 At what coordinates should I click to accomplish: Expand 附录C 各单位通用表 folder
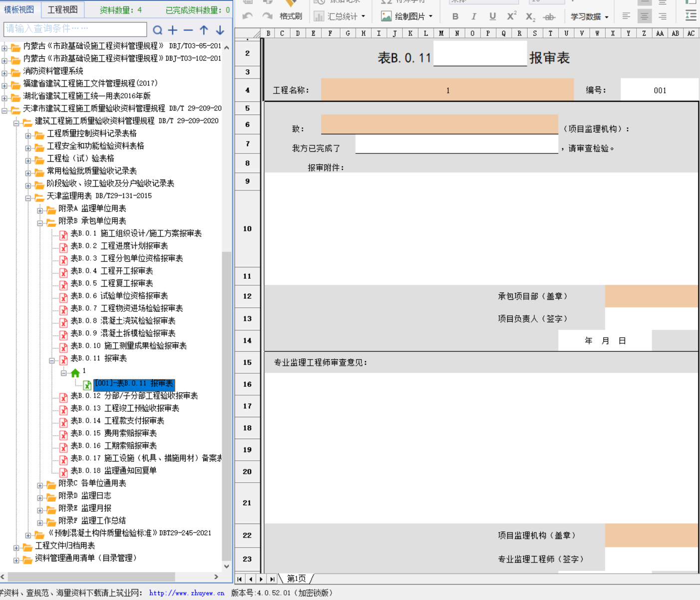pyautogui.click(x=40, y=486)
